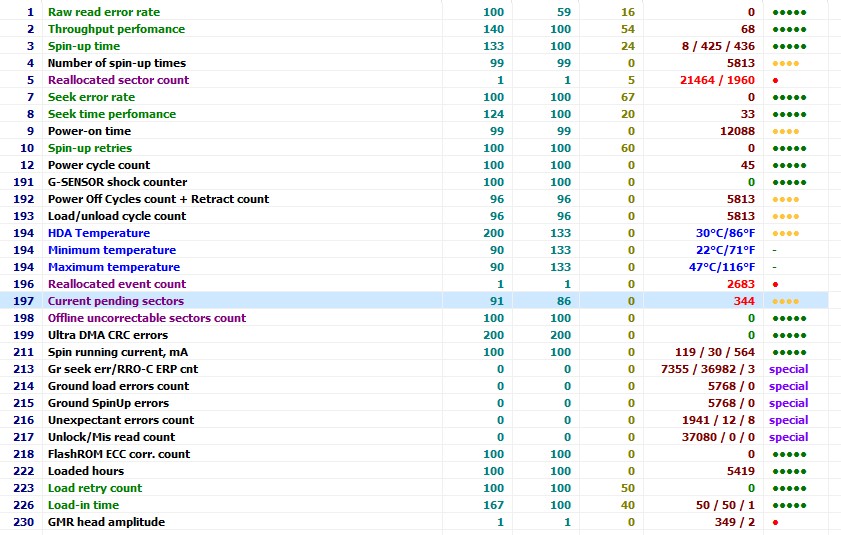Image resolution: width=841 pixels, height=535 pixels.
Task: Click Ground load errors count attribute
Action: coord(119,386)
